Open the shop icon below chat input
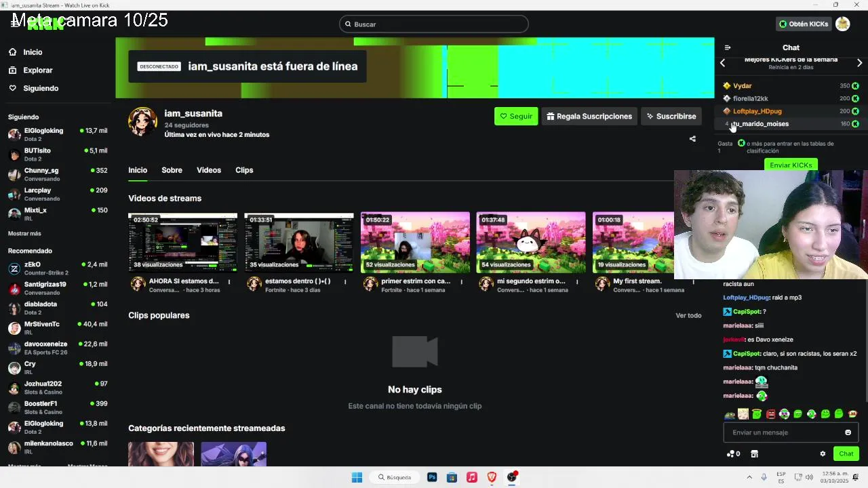Viewport: 868px width, 488px height. [754, 454]
